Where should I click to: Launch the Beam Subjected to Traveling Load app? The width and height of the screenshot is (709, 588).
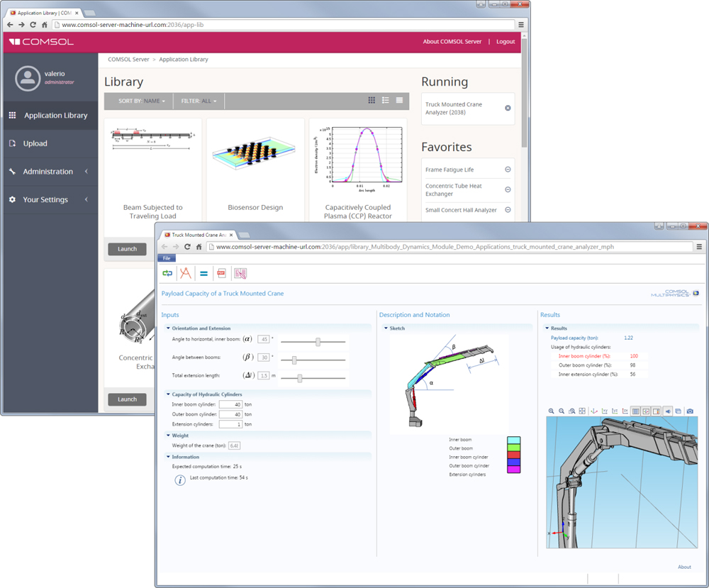pos(127,249)
